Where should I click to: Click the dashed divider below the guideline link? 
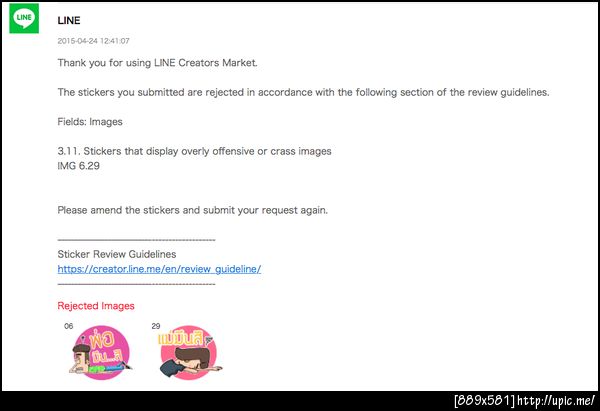(x=136, y=284)
